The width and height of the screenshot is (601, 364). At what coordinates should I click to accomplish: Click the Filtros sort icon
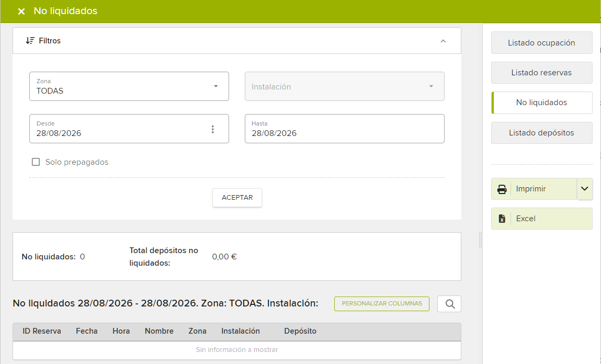click(x=30, y=41)
